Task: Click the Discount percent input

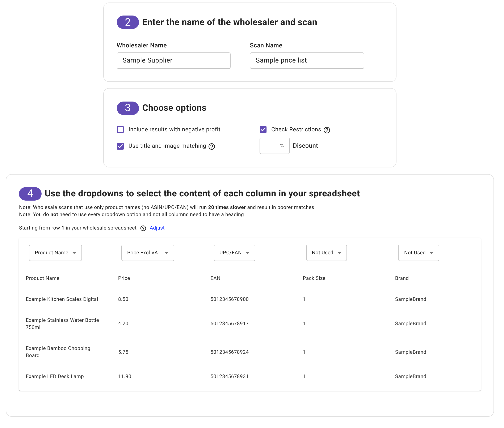Action: click(x=274, y=146)
